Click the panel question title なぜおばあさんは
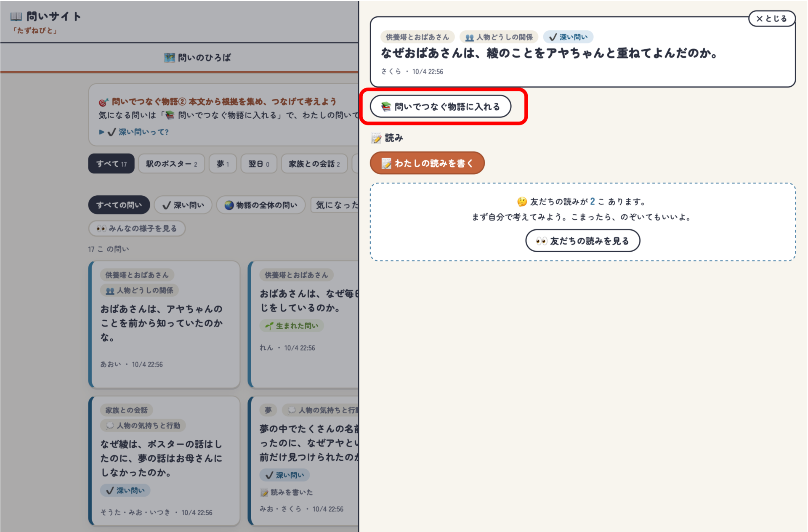The image size is (808, 532). [549, 53]
